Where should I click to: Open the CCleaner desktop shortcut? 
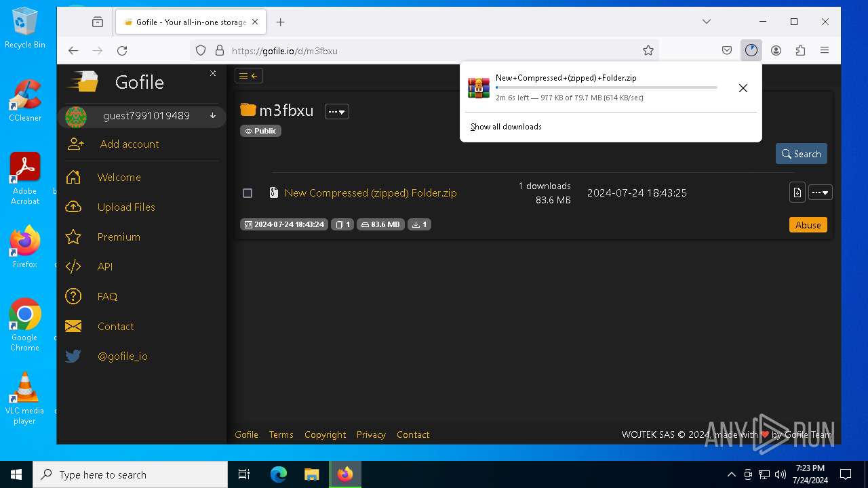click(x=25, y=101)
